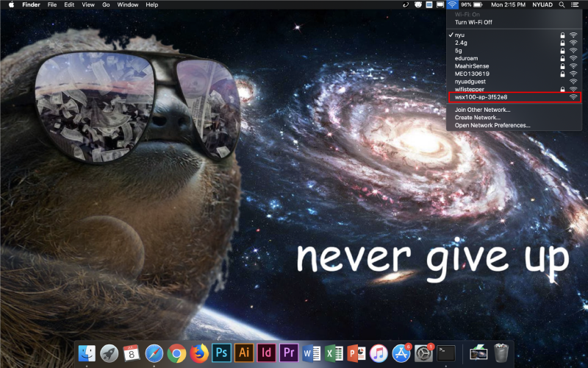Click the bear face menu bar icon

[x=417, y=4]
